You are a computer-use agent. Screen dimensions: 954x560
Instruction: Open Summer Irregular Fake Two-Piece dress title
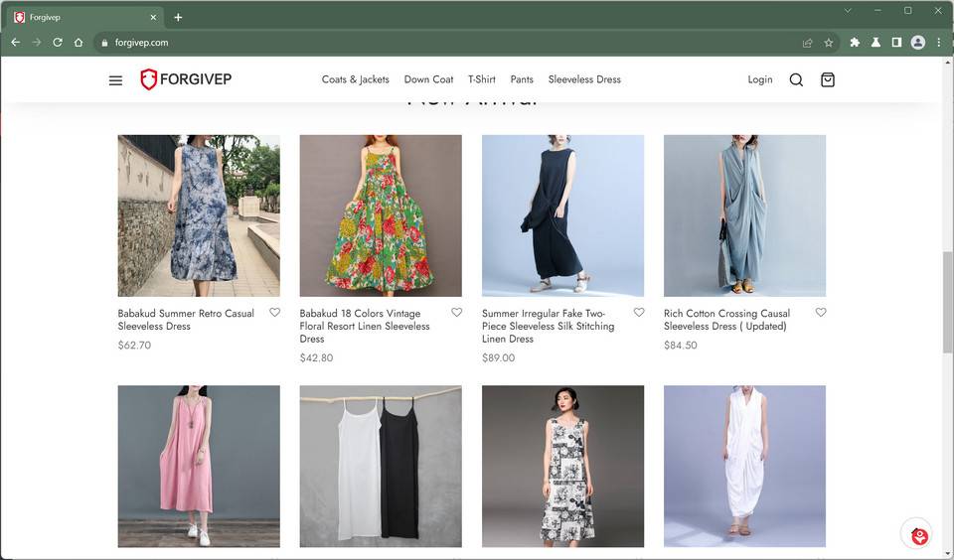tap(549, 326)
